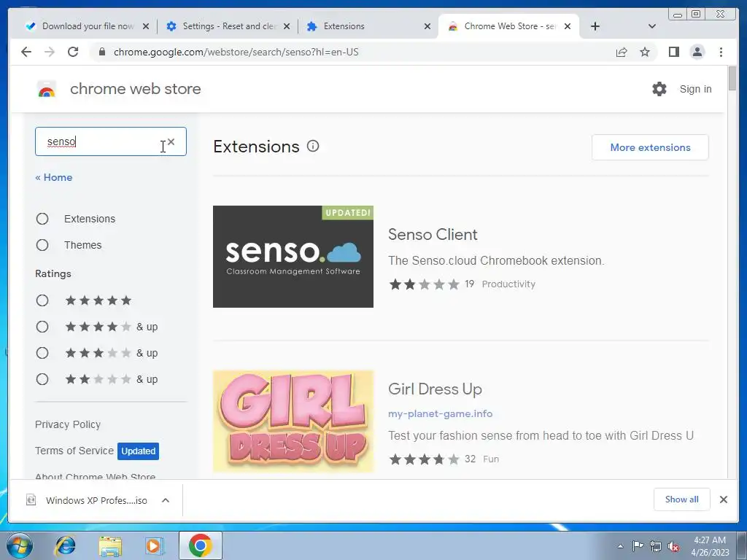Select two stars & up filter
The width and height of the screenshot is (747, 560).
[42, 379]
